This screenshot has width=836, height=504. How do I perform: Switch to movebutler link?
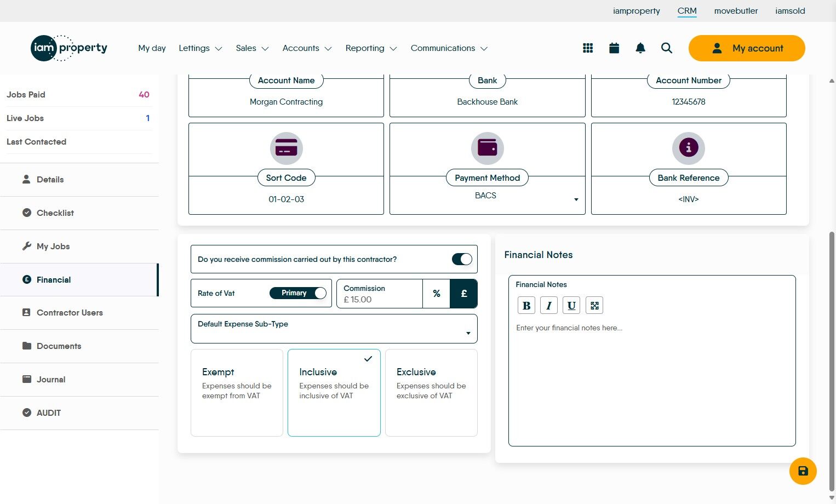(736, 11)
